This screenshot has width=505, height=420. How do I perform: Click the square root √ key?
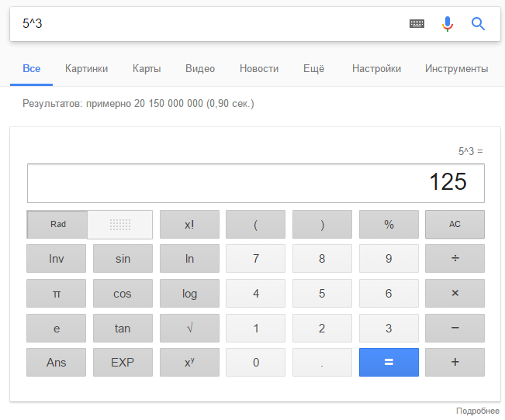point(189,328)
